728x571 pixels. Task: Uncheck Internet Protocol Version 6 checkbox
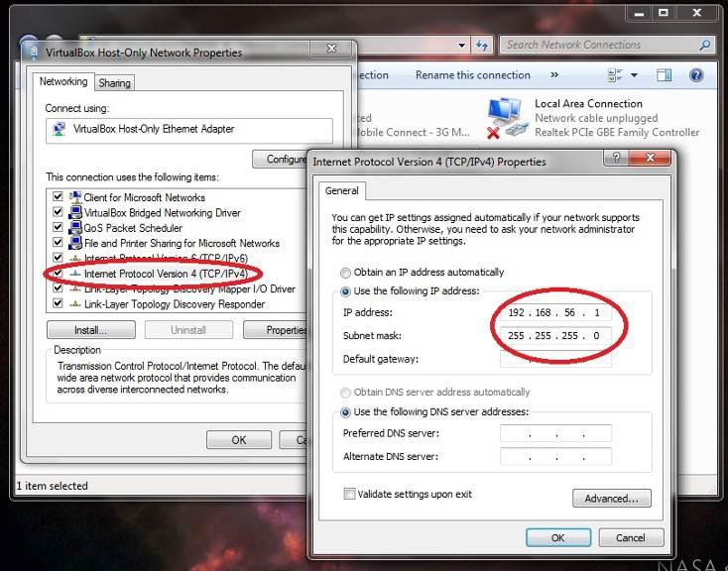(58, 258)
